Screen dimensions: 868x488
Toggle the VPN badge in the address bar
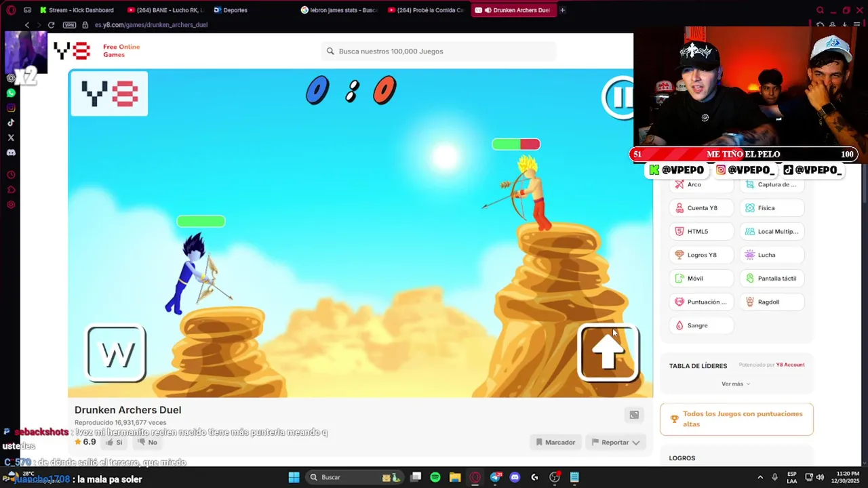[69, 24]
